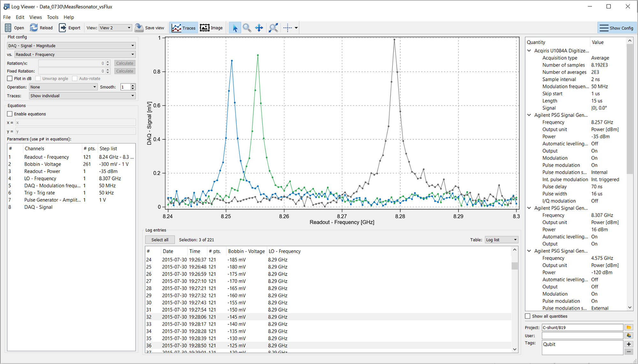The width and height of the screenshot is (638, 364).
Task: Open the DAQ - Signal - Magnitude dropdown
Action: pos(71,46)
